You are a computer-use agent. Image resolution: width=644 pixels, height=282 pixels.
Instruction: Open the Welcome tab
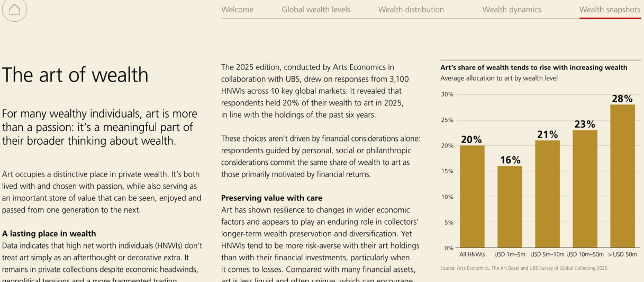pos(237,10)
